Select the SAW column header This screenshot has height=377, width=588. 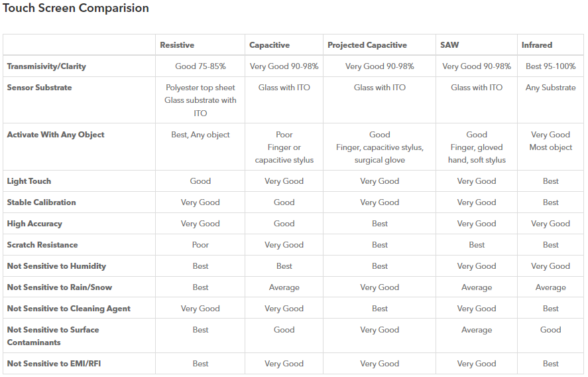[449, 45]
